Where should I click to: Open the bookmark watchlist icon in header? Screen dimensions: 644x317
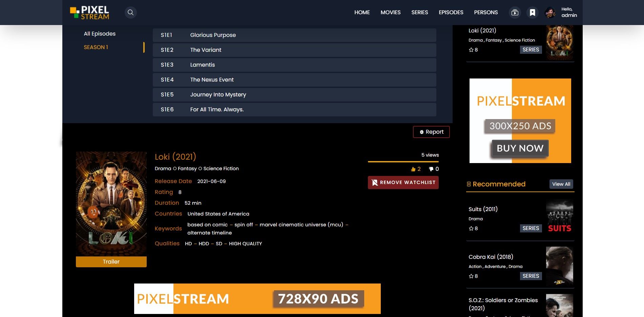coord(533,13)
